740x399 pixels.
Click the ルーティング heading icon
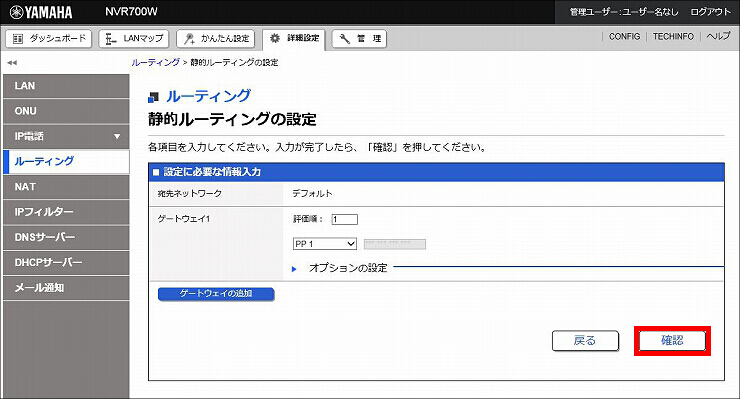[153, 97]
